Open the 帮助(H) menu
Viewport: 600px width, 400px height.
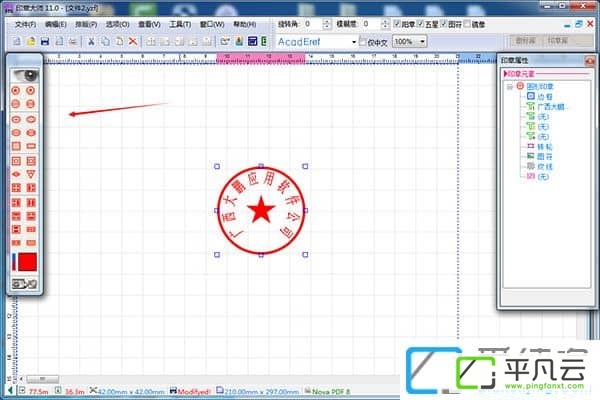(245, 24)
